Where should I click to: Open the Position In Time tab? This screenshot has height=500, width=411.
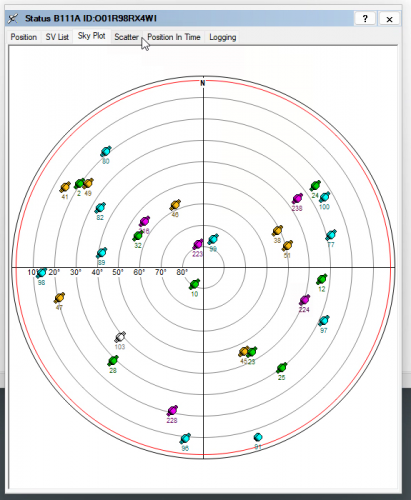point(174,37)
